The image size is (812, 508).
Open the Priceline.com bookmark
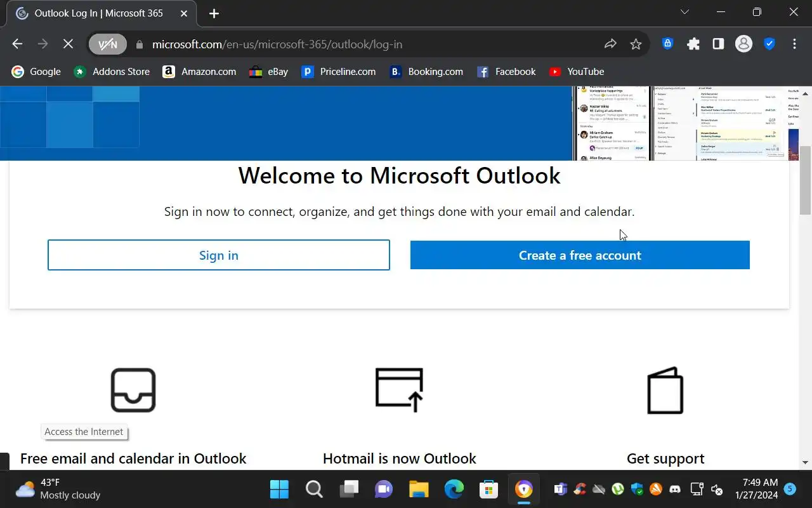tap(339, 72)
